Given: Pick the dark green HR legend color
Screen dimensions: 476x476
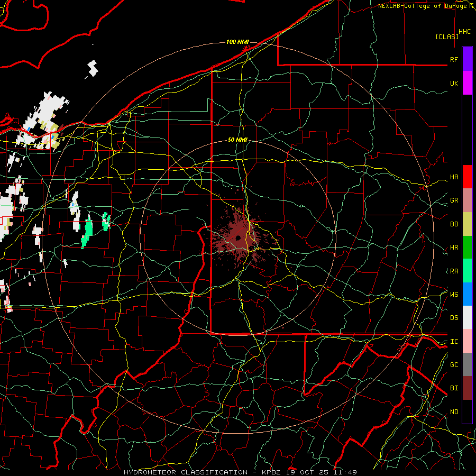Looking at the screenshot, I should pyautogui.click(x=467, y=248).
